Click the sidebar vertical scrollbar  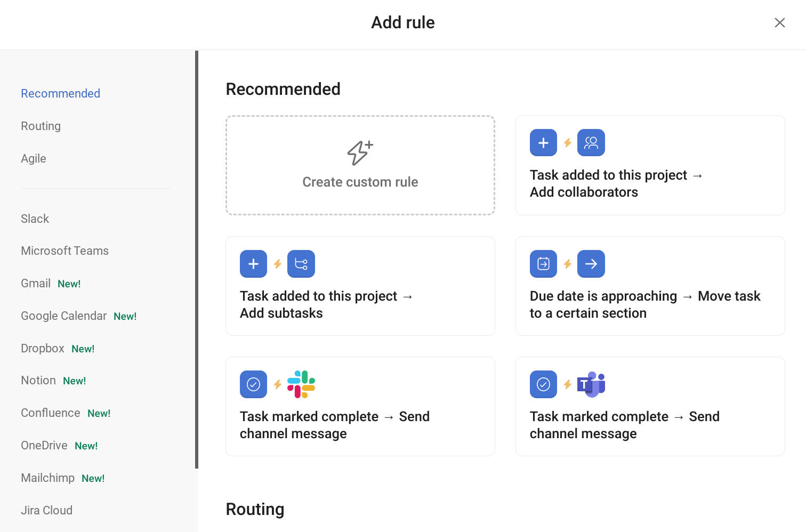(x=197, y=260)
